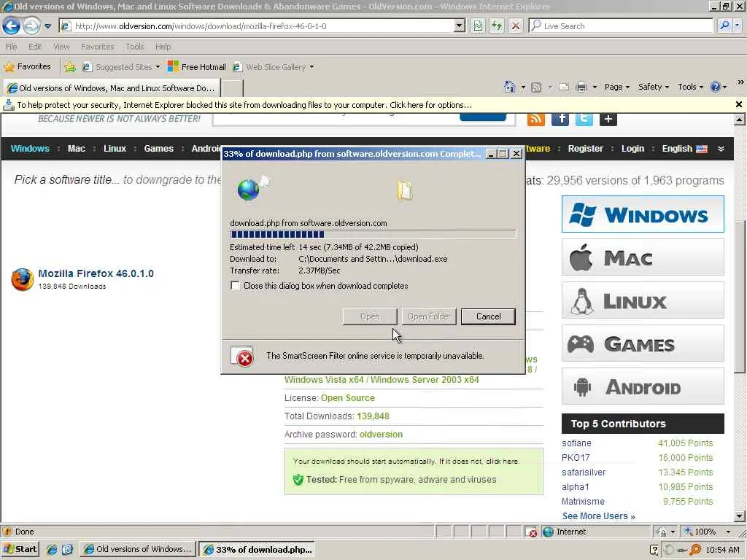The image size is (747, 560).
Task: Click the orange RSS feed icon on page
Action: pos(536,119)
